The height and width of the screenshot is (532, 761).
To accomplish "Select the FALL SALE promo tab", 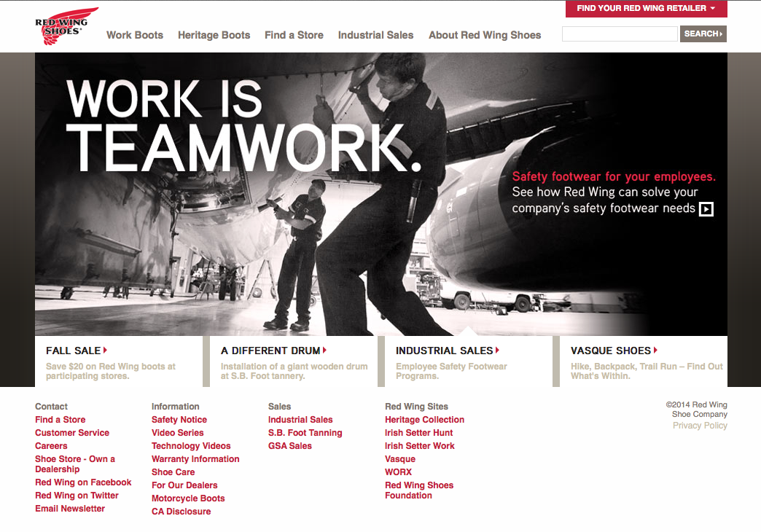I will click(119, 361).
